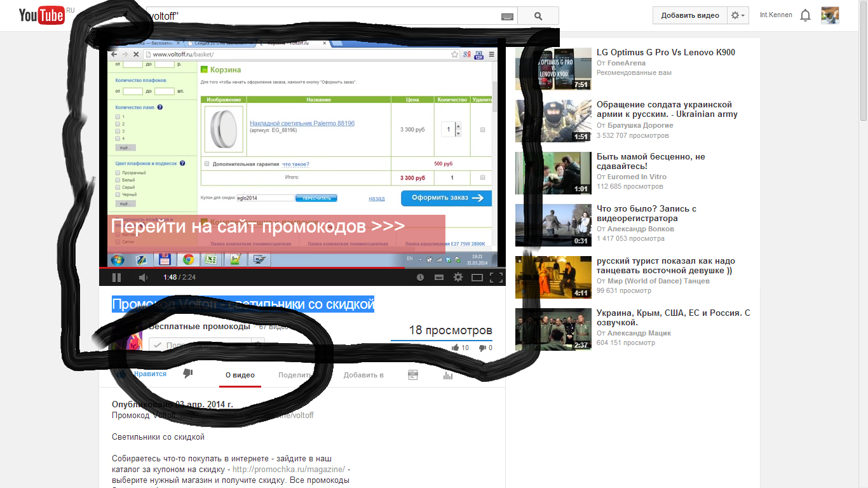868x488 pixels.
Task: Toggle subtitles in the player
Action: (438, 277)
